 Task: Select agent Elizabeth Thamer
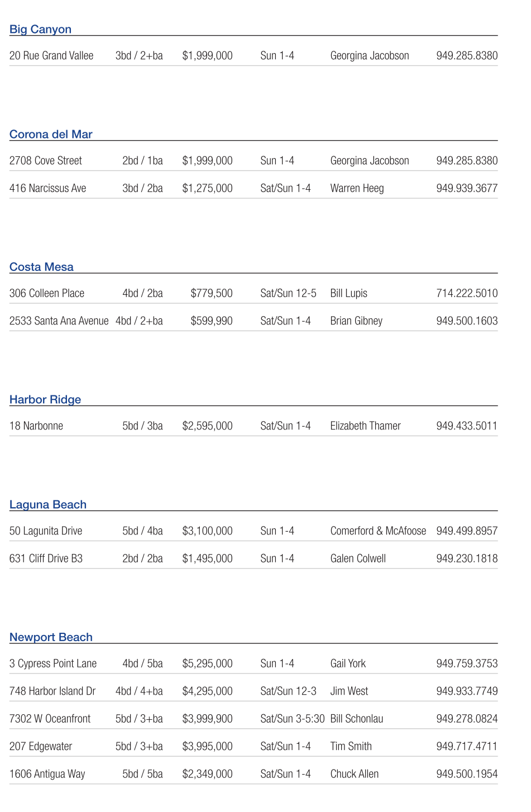click(x=365, y=426)
